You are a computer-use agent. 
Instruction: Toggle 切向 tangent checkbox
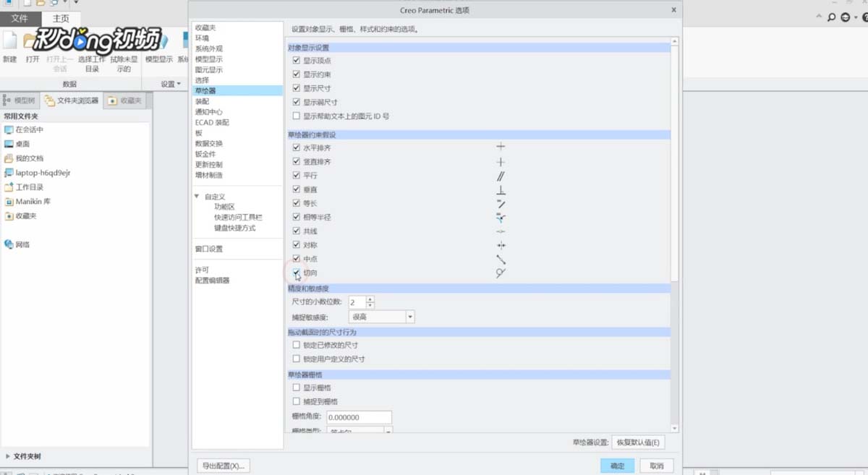[296, 273]
